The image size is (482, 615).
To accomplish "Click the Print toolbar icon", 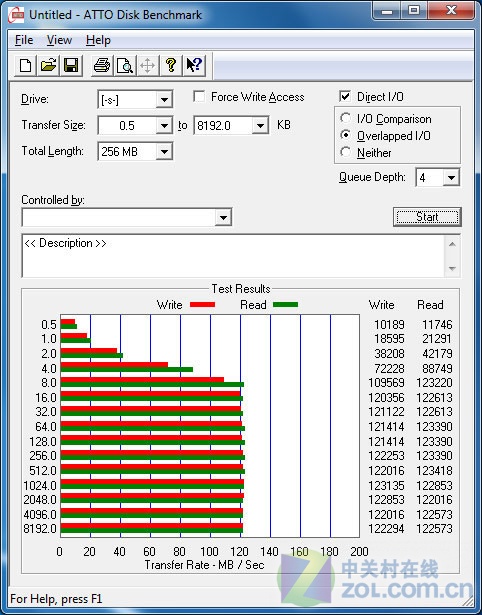I will (102, 65).
